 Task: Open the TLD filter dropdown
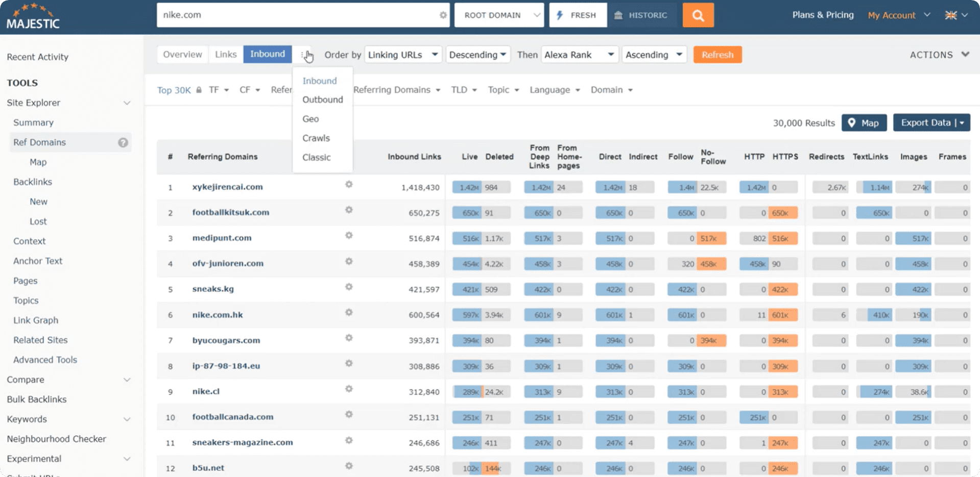464,90
